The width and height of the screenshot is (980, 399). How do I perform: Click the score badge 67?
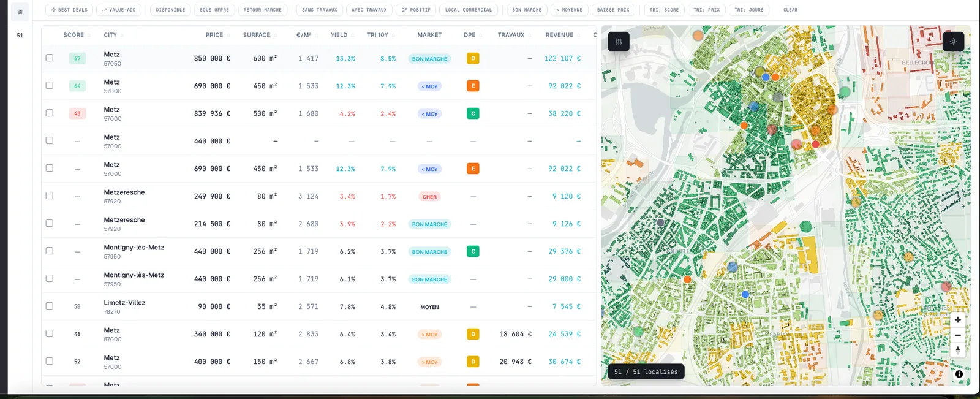tap(77, 58)
